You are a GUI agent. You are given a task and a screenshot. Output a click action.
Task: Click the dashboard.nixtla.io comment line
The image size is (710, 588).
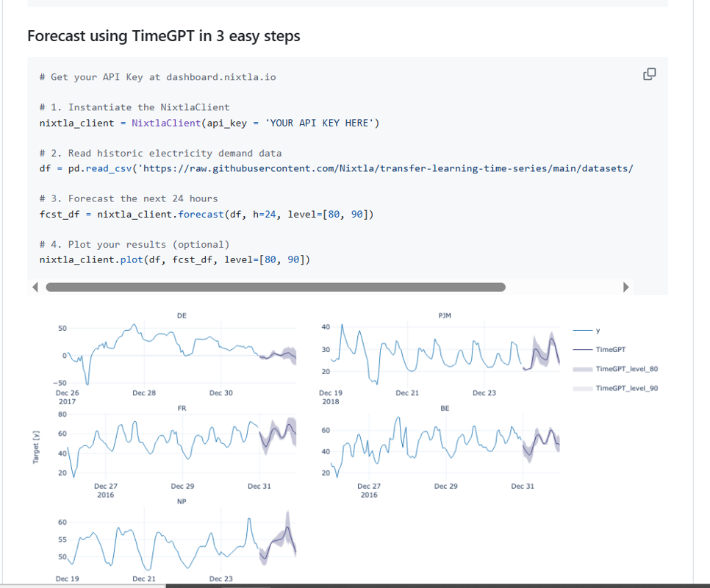coord(158,76)
